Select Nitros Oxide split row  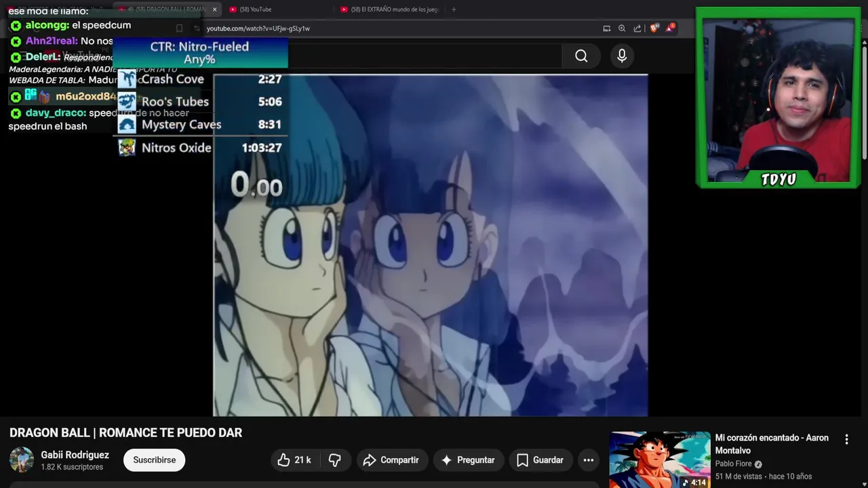(200, 148)
